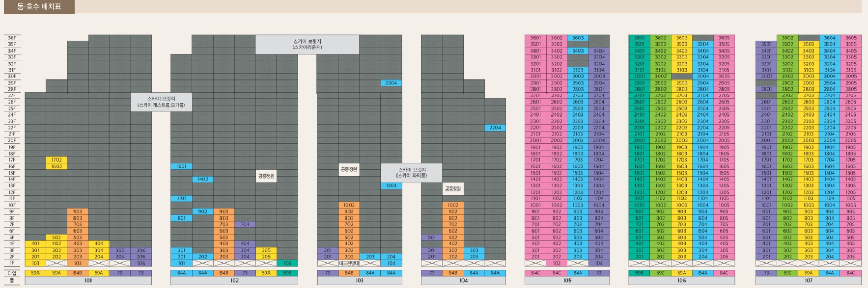Click the building 102 label
Image resolution: width=868 pixels, height=288 pixels.
click(x=234, y=281)
